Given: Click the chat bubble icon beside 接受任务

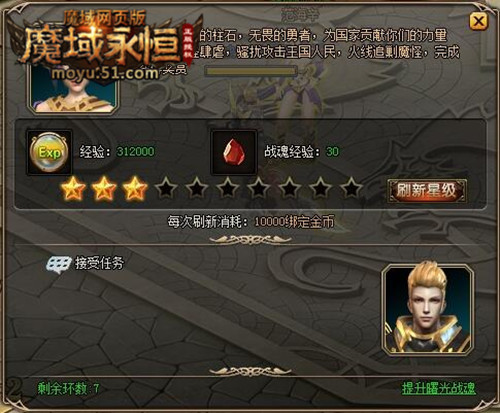Looking at the screenshot, I should [59, 265].
